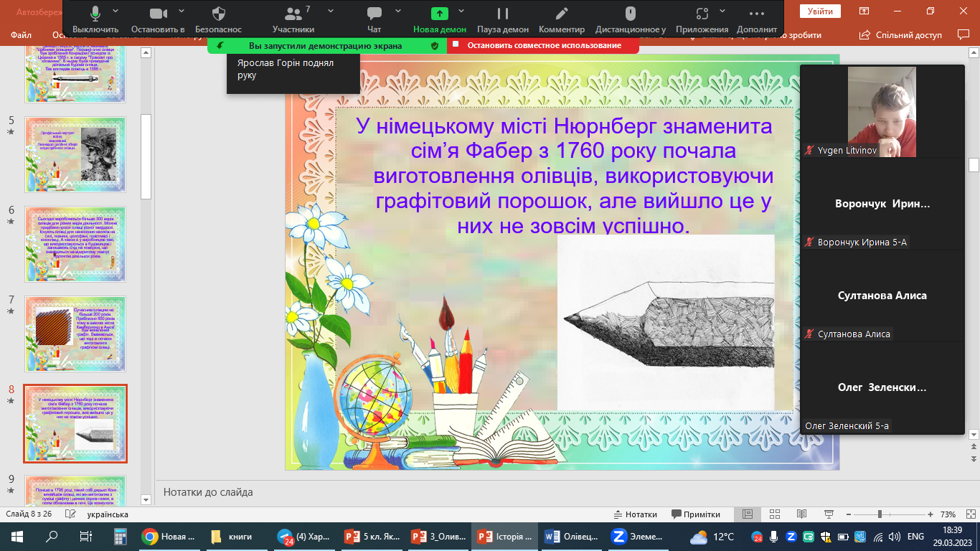980x551 pixels.
Task: Switch to Reading view icon
Action: pos(801,514)
